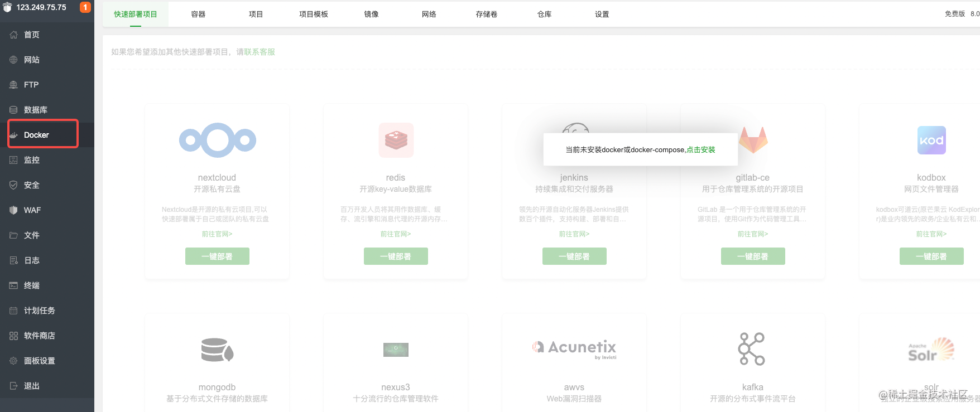Click the Docker whale icon
The width and height of the screenshot is (980, 412).
[13, 135]
